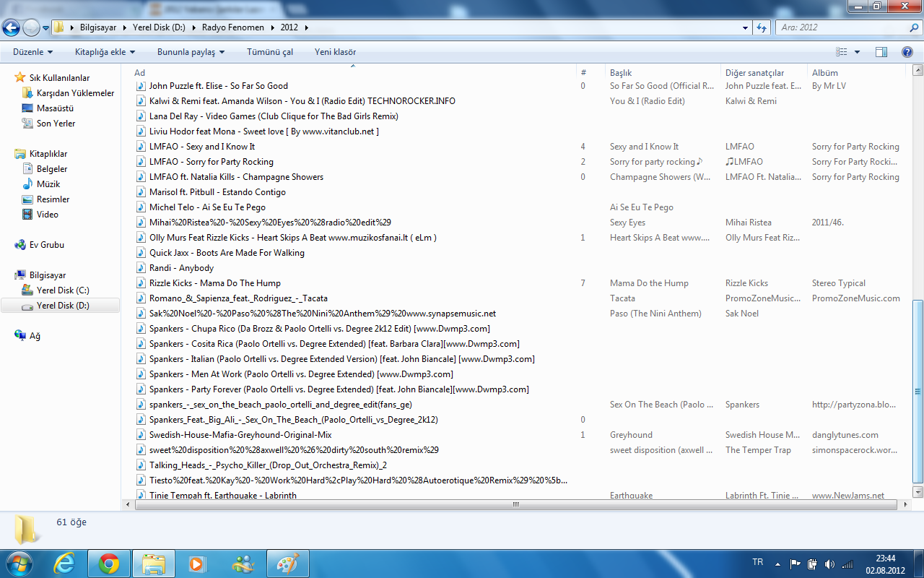Image resolution: width=924 pixels, height=578 pixels.
Task: Expand the arrow after 2012 in breadcrumb
Action: (306, 27)
